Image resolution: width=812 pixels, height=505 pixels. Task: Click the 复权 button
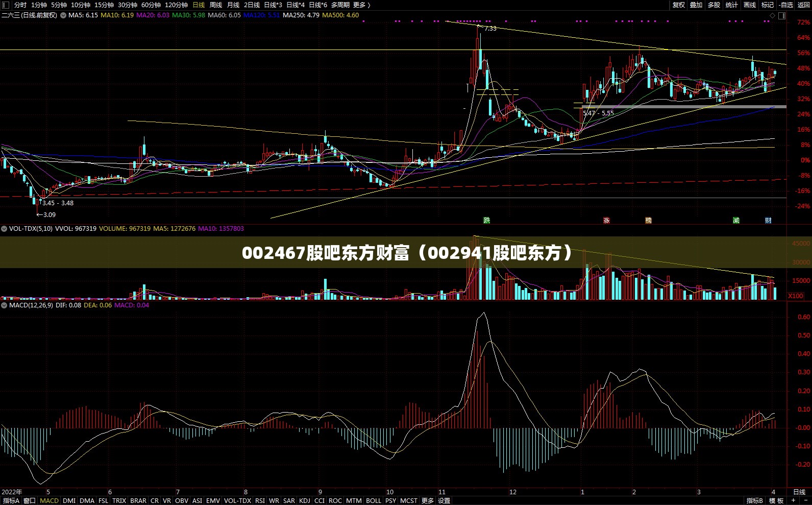tap(679, 5)
